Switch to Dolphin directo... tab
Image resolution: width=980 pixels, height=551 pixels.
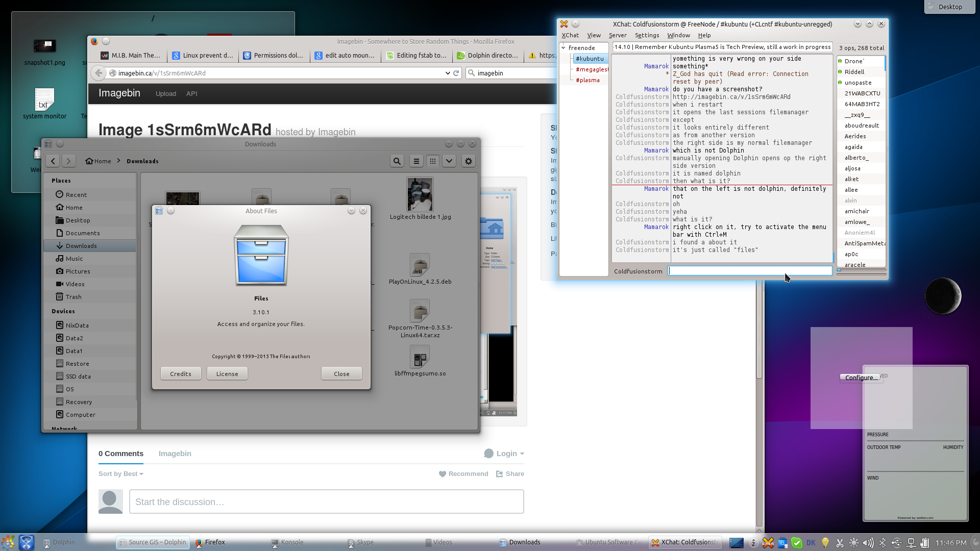(488, 56)
